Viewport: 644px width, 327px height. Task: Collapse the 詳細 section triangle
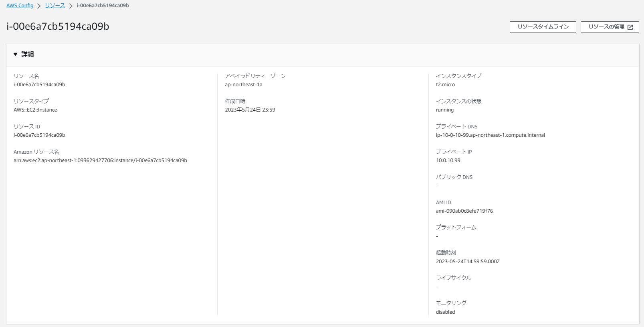point(15,54)
